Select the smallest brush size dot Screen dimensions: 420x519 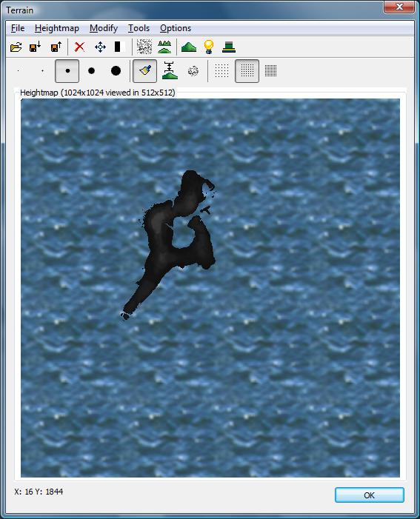tap(19, 70)
